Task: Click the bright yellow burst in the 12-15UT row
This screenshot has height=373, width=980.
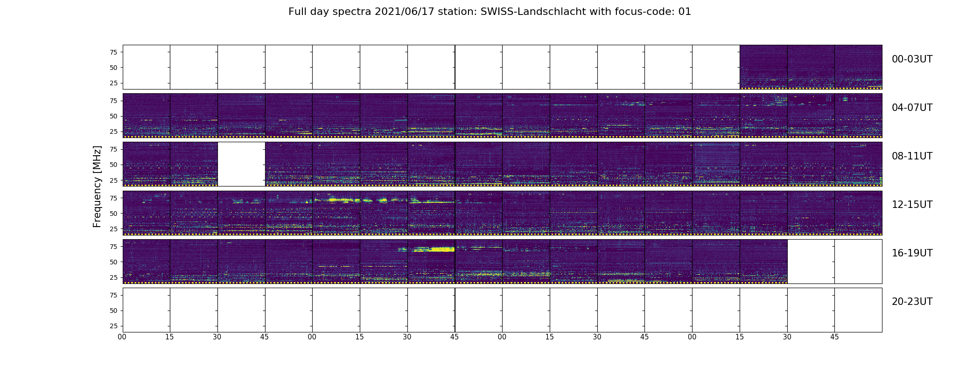Action: click(x=344, y=200)
